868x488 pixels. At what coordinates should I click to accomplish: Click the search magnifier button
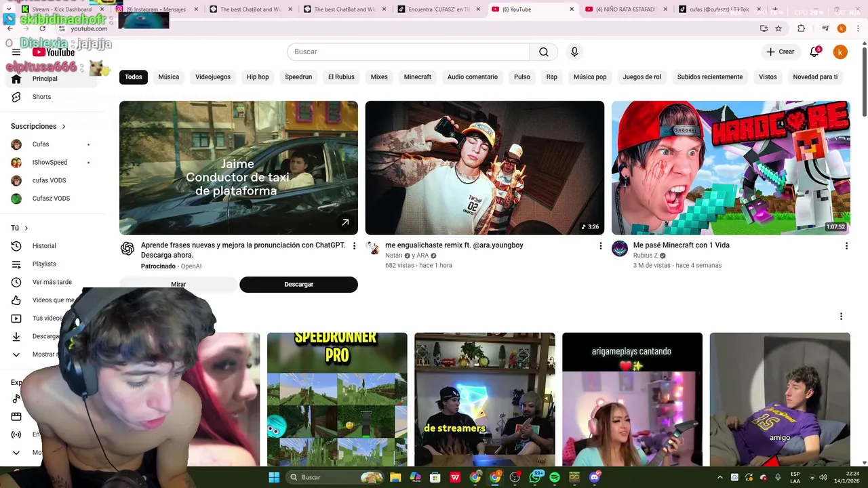tap(544, 52)
